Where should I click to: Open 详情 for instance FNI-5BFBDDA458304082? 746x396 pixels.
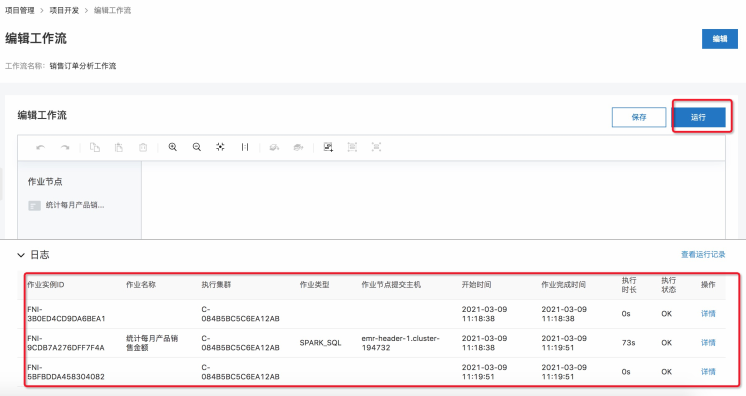(x=708, y=372)
